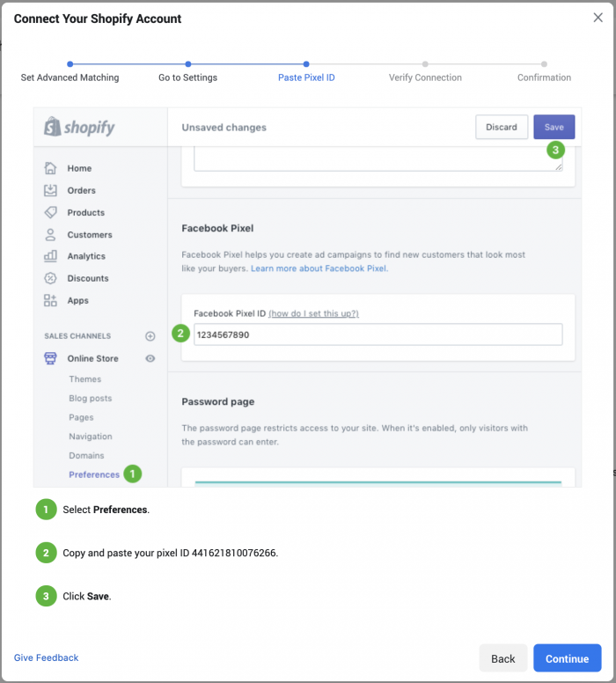Open the Give Feedback link
Viewport: 616px width, 683px height.
click(46, 657)
